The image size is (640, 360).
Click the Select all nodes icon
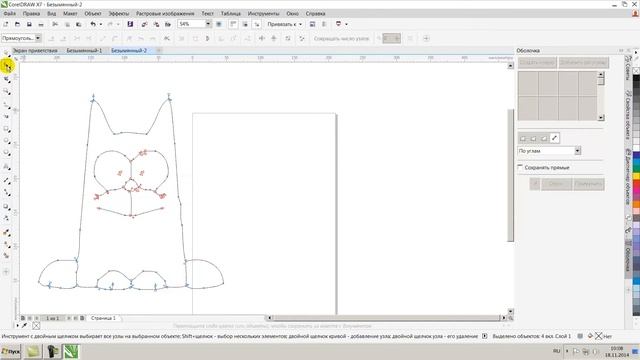(302, 38)
